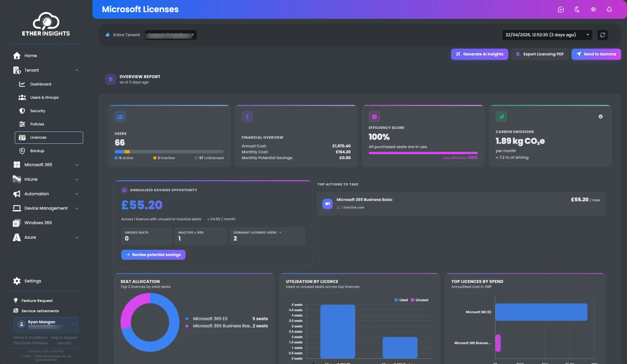
Task: Click the Backup shield icon
Action: coord(22,151)
